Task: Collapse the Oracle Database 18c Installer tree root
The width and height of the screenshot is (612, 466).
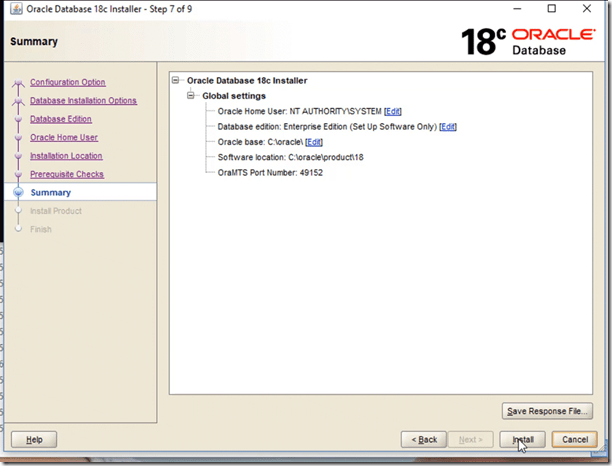Action: (176, 80)
